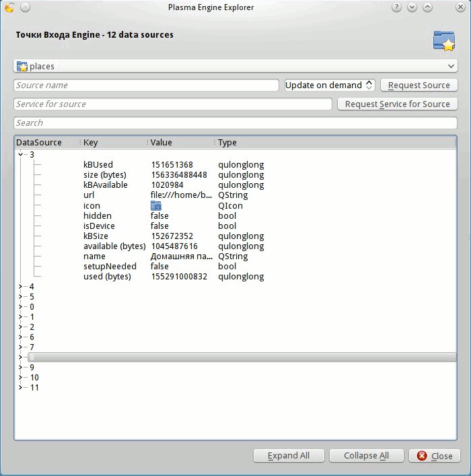Click value 1045487616
Image resolution: width=471 pixels, height=476 pixels.
point(174,246)
